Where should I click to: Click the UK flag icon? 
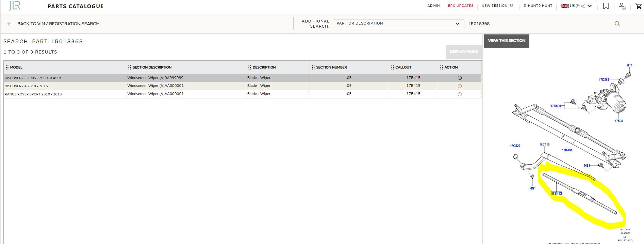click(565, 6)
